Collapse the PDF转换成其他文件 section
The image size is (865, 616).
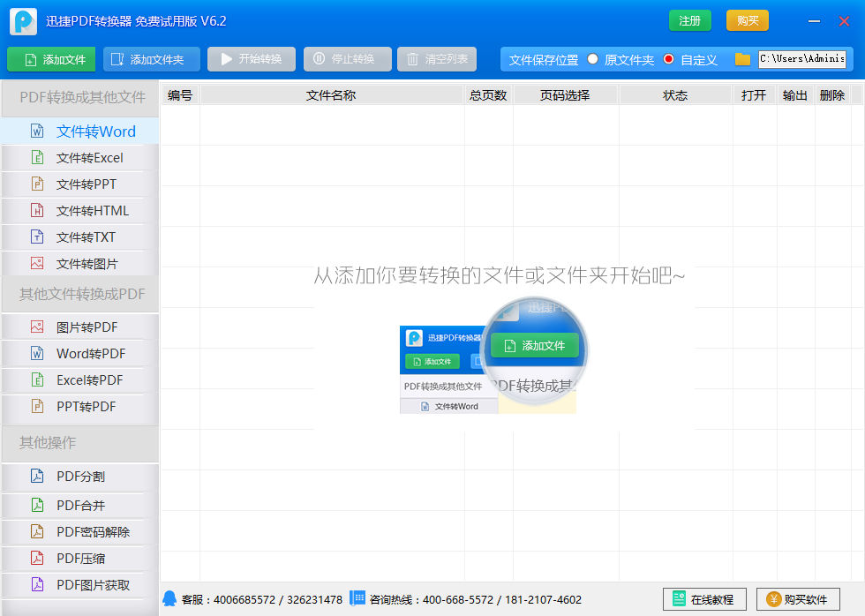click(x=79, y=98)
